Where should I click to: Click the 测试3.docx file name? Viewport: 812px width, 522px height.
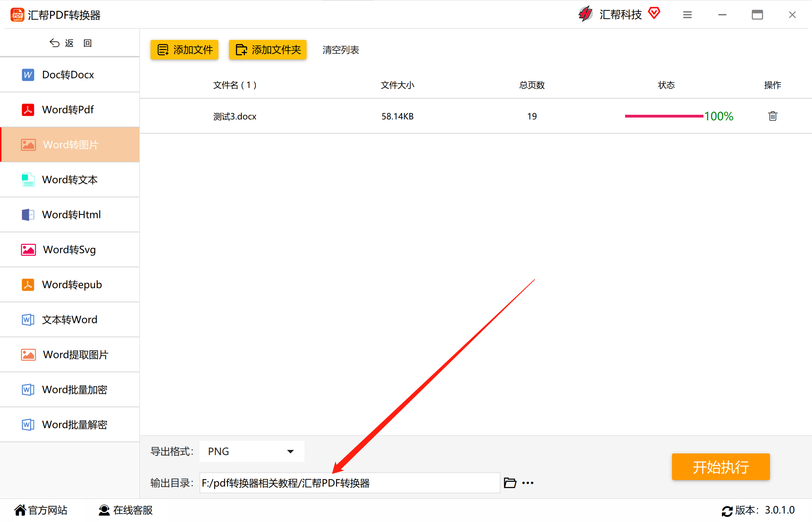point(235,117)
